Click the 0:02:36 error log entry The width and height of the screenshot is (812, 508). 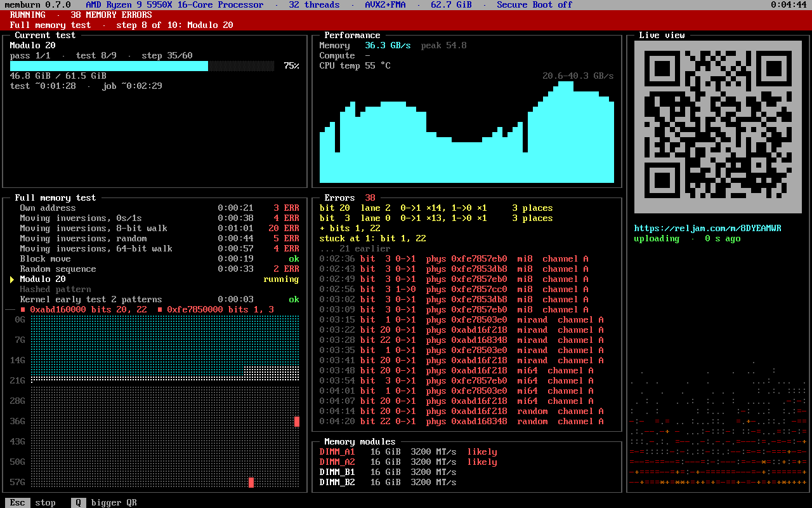coord(454,259)
